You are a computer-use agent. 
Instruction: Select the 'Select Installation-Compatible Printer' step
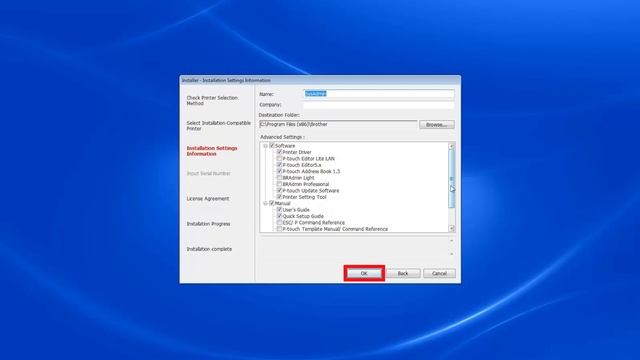tap(219, 126)
